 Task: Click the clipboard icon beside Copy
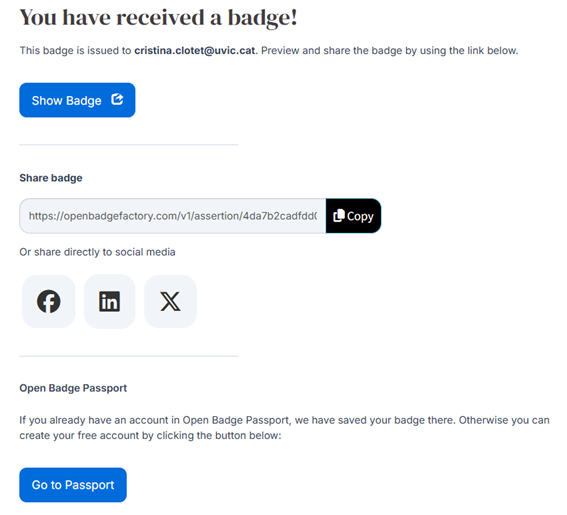(x=339, y=216)
